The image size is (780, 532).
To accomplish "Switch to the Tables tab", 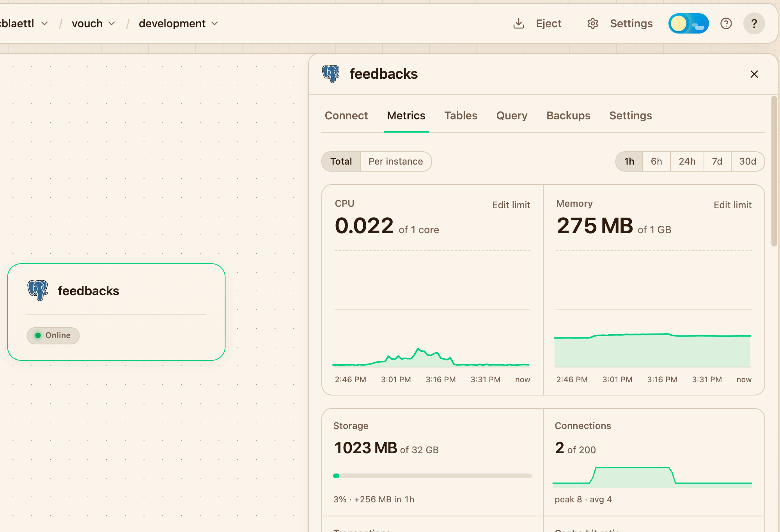I will point(461,116).
